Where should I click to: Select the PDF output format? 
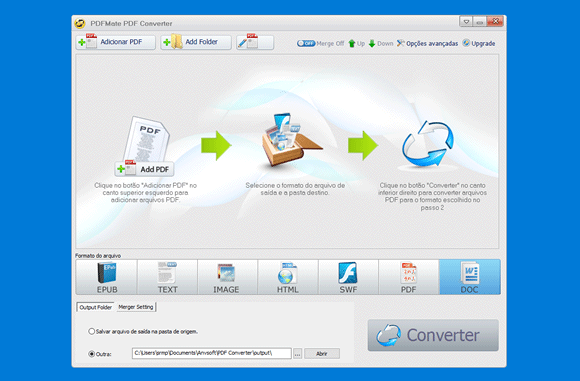409,277
